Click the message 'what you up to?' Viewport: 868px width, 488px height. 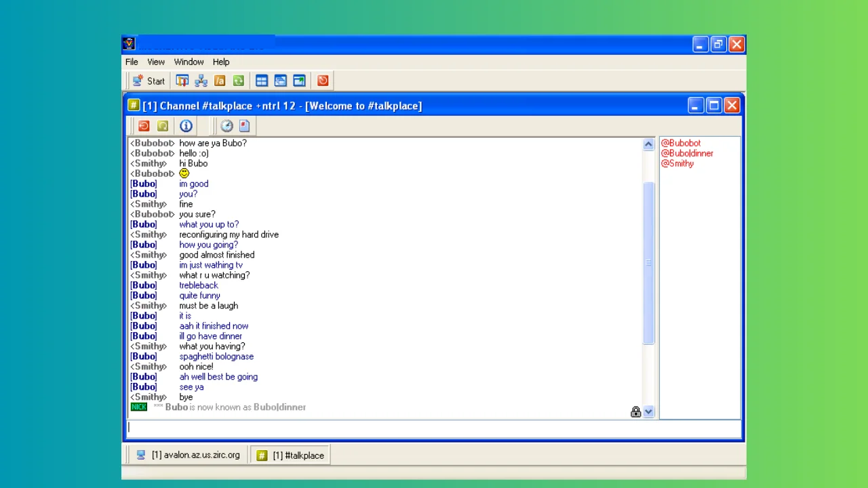tap(209, 224)
